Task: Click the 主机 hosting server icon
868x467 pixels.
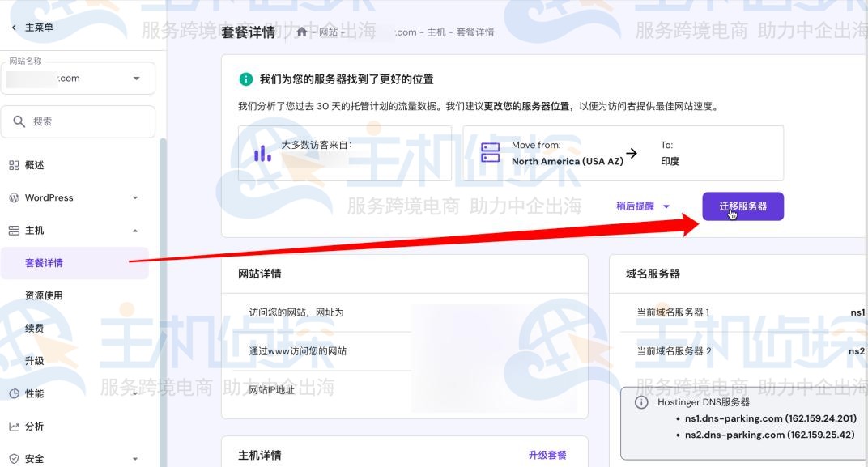Action: [14, 230]
